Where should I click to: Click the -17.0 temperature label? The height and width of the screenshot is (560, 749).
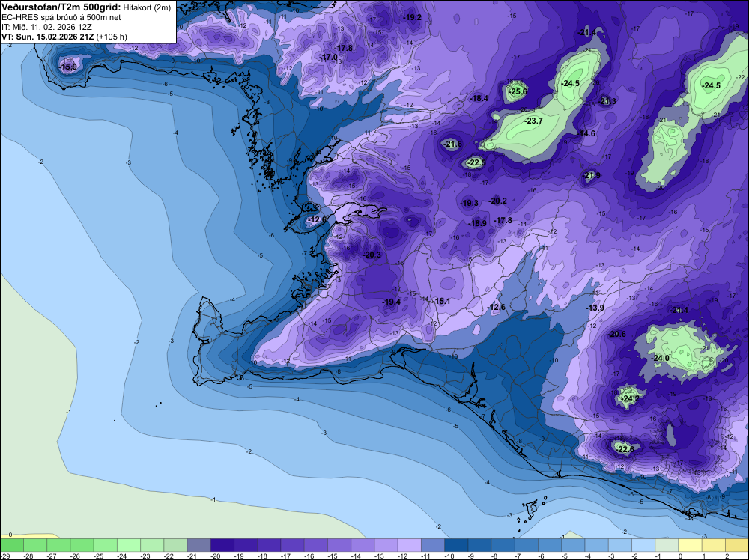(x=328, y=58)
